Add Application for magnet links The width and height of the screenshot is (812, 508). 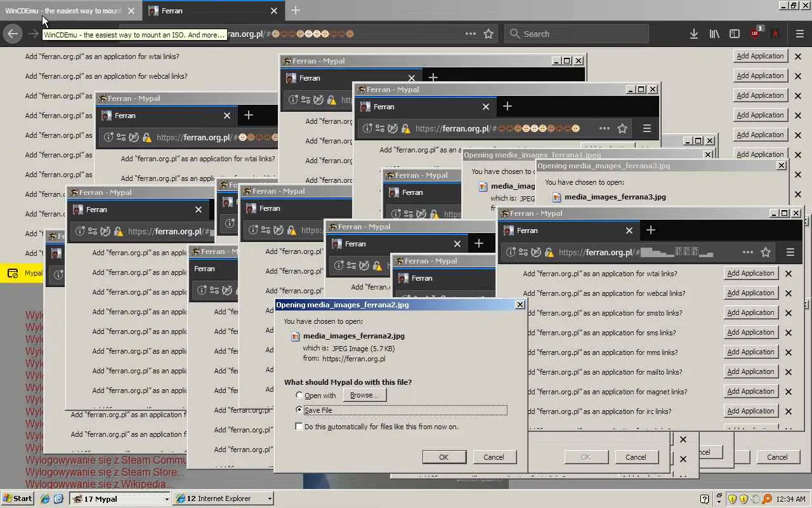coord(751,391)
